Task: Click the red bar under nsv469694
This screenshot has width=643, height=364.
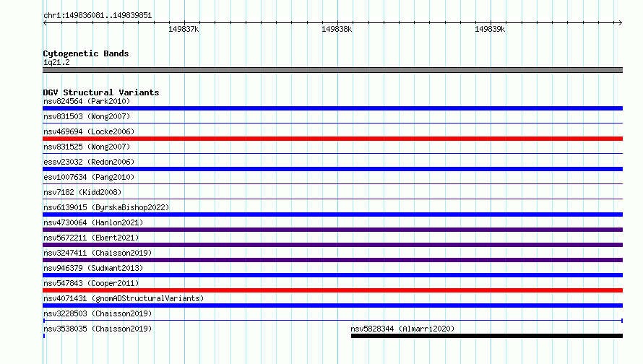Action: click(332, 139)
